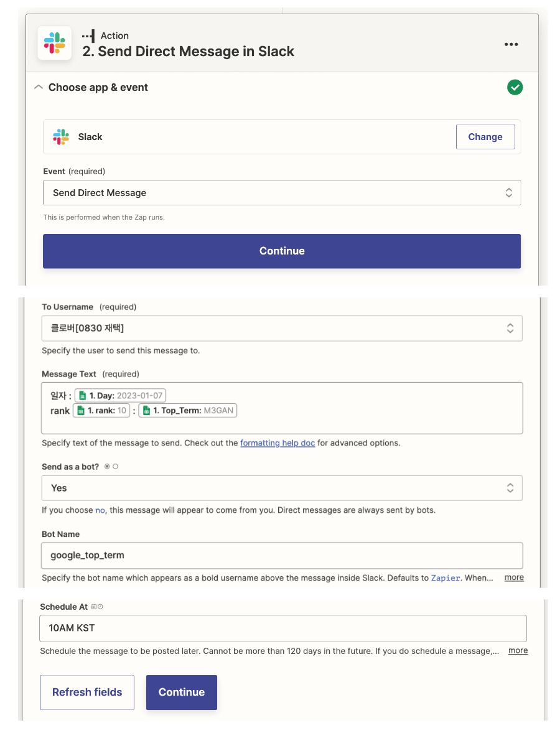Collapse the Choose app & event section
This screenshot has width=560, height=738.
(39, 87)
